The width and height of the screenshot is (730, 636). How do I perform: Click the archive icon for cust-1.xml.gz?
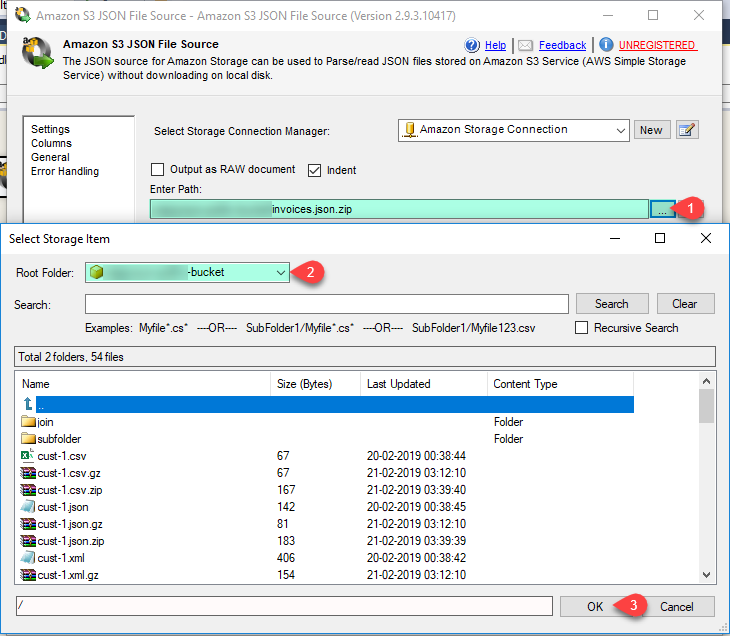pos(28,575)
